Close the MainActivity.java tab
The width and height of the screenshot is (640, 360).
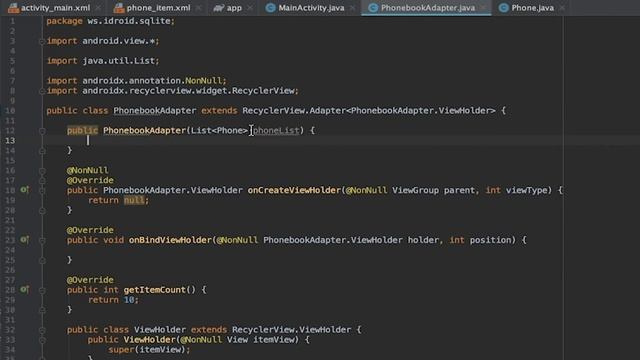tap(352, 8)
